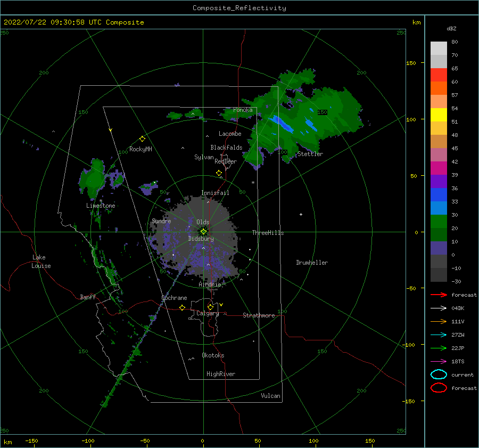Click the red forecast ellipse legend symbol
The image size is (479, 448).
pos(439,388)
